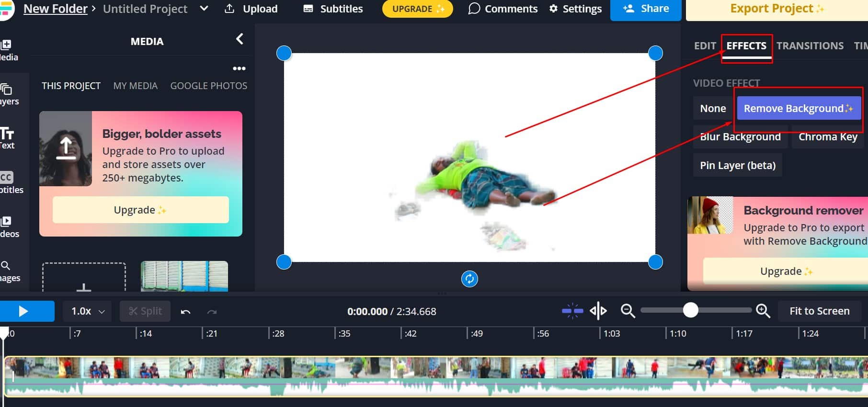Switch to THIS PROJECT media tab

click(71, 86)
